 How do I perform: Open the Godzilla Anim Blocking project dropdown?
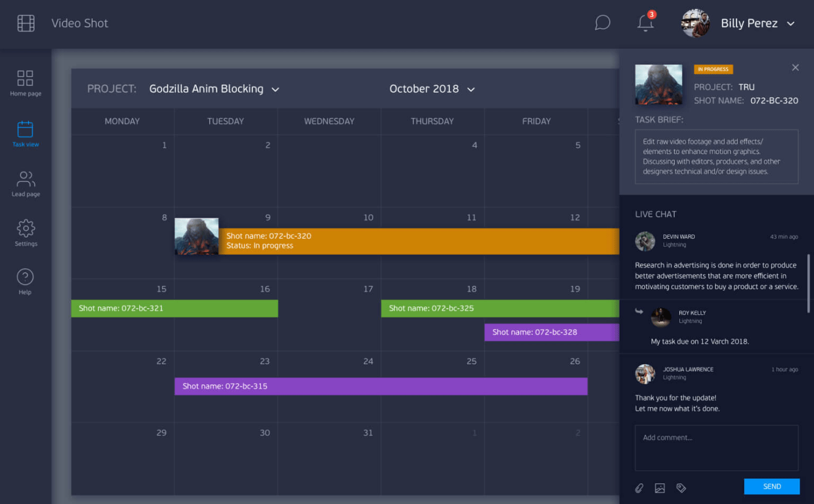(213, 89)
